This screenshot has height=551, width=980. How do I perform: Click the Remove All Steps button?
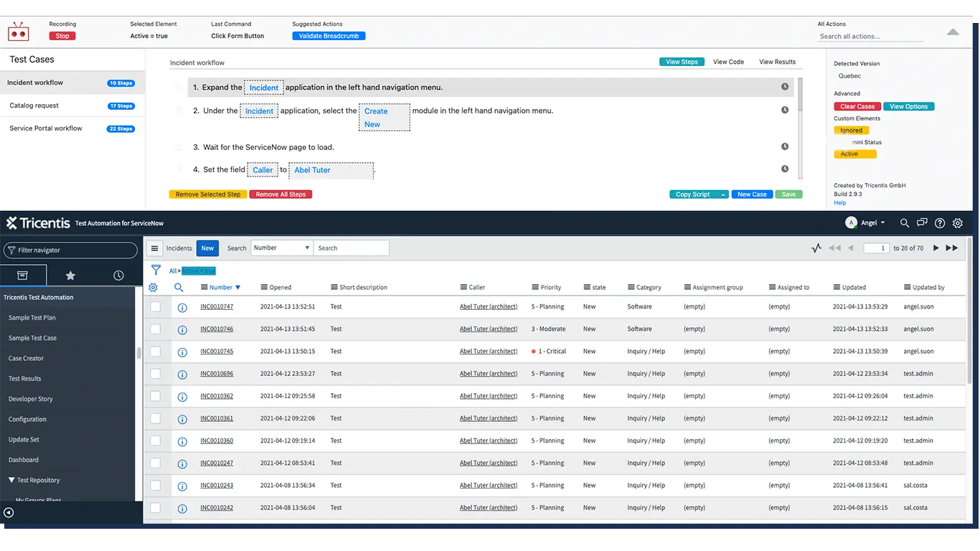click(281, 194)
